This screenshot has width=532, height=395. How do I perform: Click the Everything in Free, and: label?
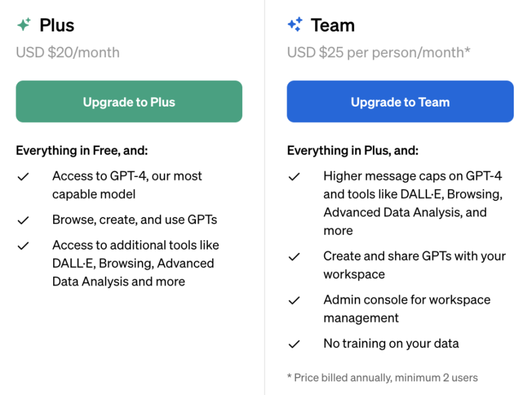81,150
